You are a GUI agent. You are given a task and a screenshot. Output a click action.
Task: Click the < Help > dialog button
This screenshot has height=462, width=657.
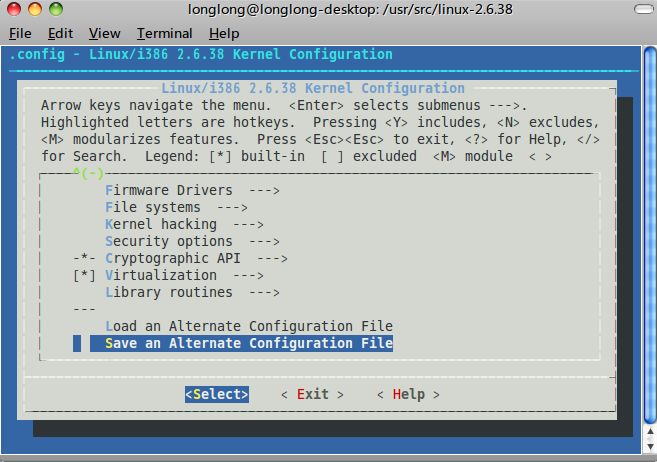(x=409, y=395)
